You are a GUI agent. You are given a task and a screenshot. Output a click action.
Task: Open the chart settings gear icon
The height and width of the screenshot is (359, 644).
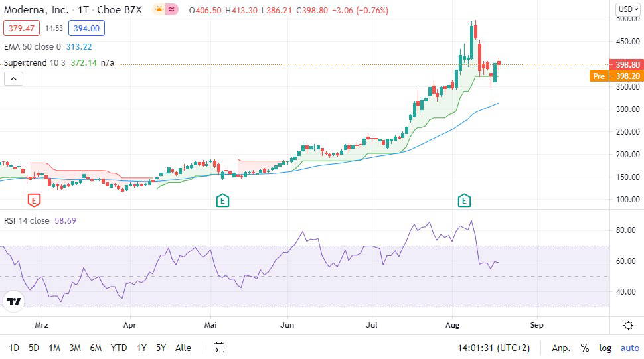coord(628,325)
